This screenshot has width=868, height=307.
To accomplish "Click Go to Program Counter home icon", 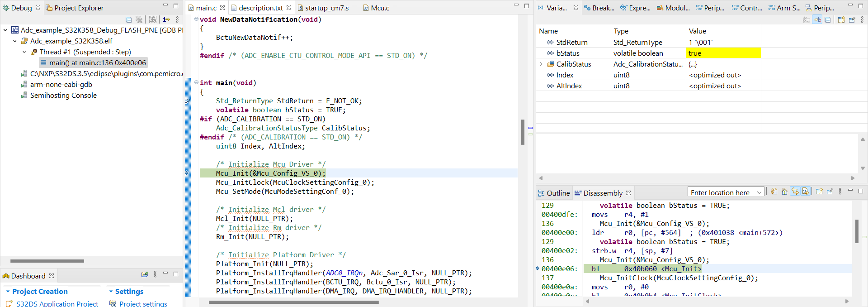I will click(784, 192).
